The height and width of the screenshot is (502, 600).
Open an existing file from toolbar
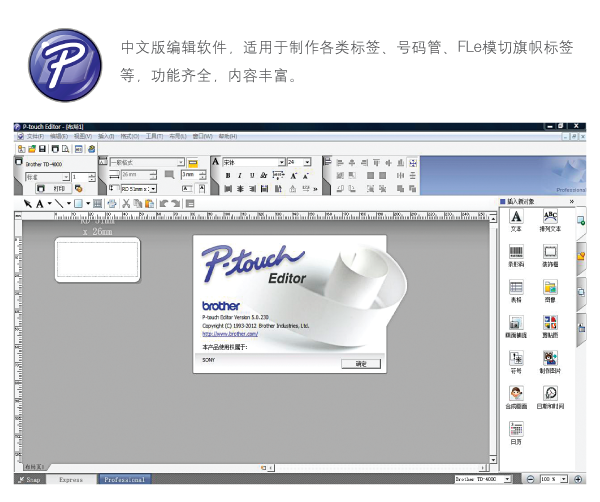click(x=32, y=149)
